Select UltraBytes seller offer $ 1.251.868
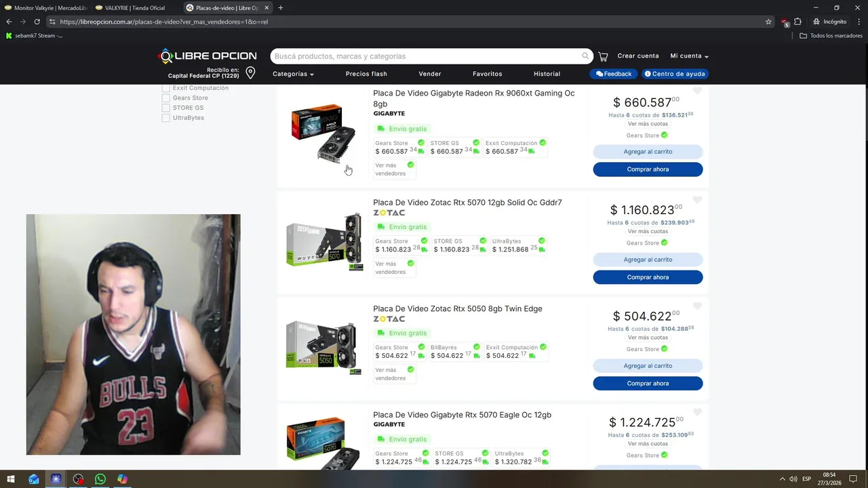 (x=519, y=245)
